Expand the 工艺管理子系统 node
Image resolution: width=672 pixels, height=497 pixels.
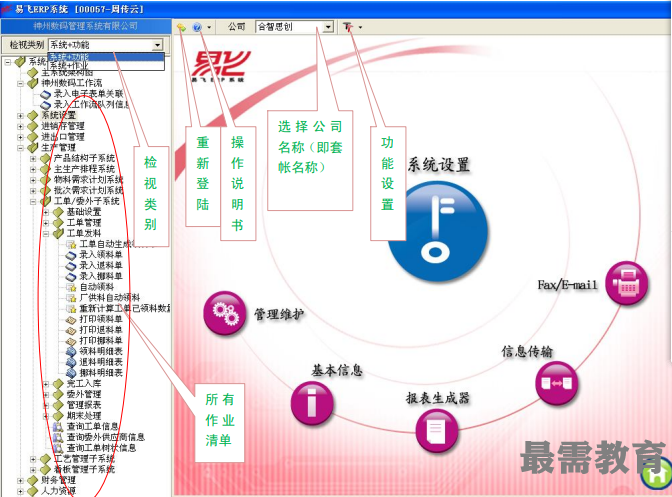(33, 459)
